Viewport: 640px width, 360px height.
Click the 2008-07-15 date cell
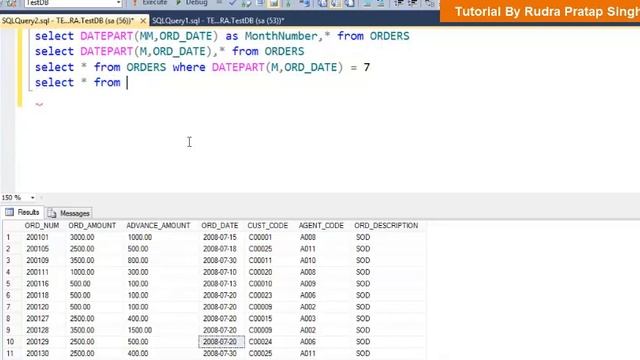(x=220, y=237)
